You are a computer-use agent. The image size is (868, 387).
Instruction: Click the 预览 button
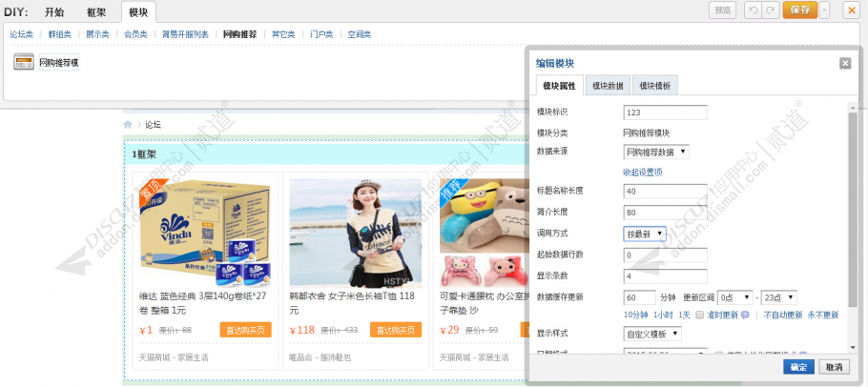[x=722, y=10]
